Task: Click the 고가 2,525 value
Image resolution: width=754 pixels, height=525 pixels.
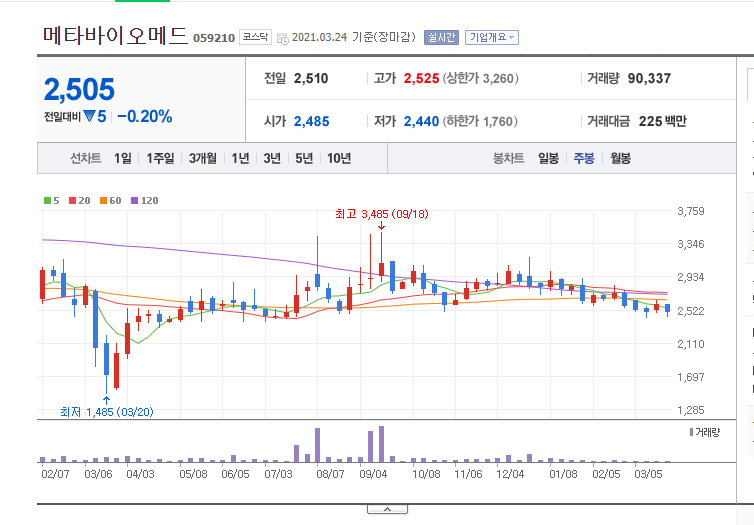Action: 421,78
